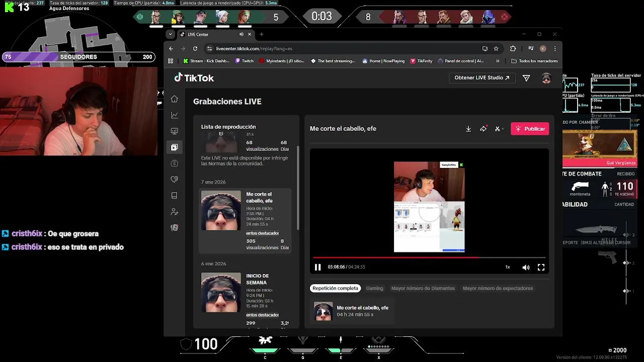
Task: Open the INICIO DE SEMANA recording thumbnail
Action: click(x=221, y=292)
